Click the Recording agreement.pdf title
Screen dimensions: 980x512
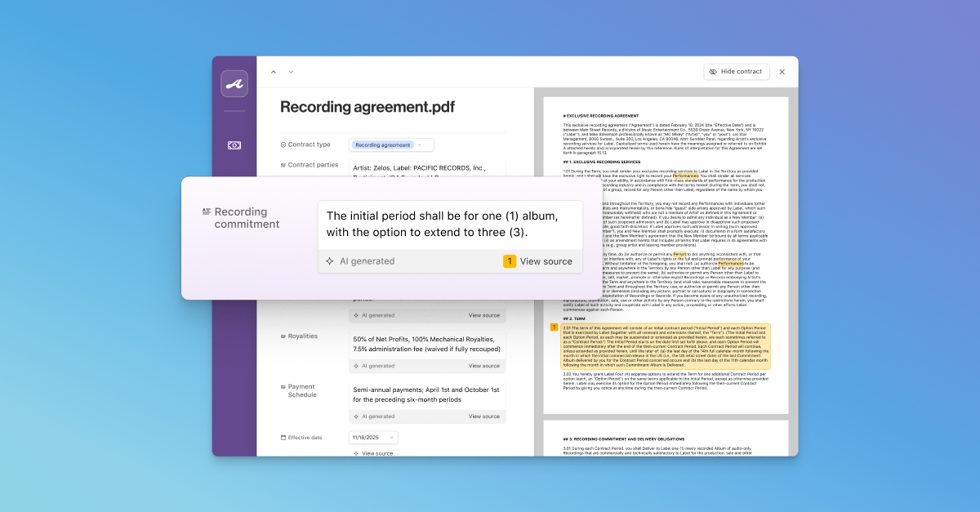point(367,107)
